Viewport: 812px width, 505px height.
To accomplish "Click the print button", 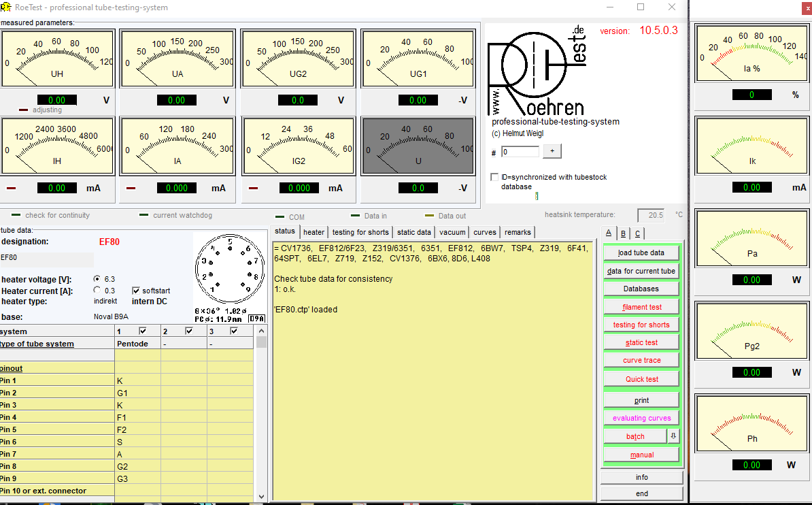I will [x=641, y=400].
